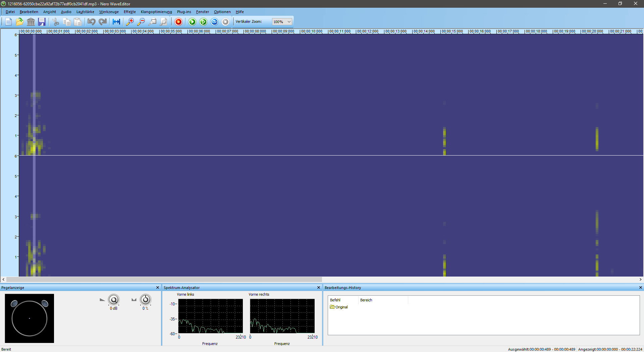Select the Original entry in the history list
The height and width of the screenshot is (352, 644).
339,307
